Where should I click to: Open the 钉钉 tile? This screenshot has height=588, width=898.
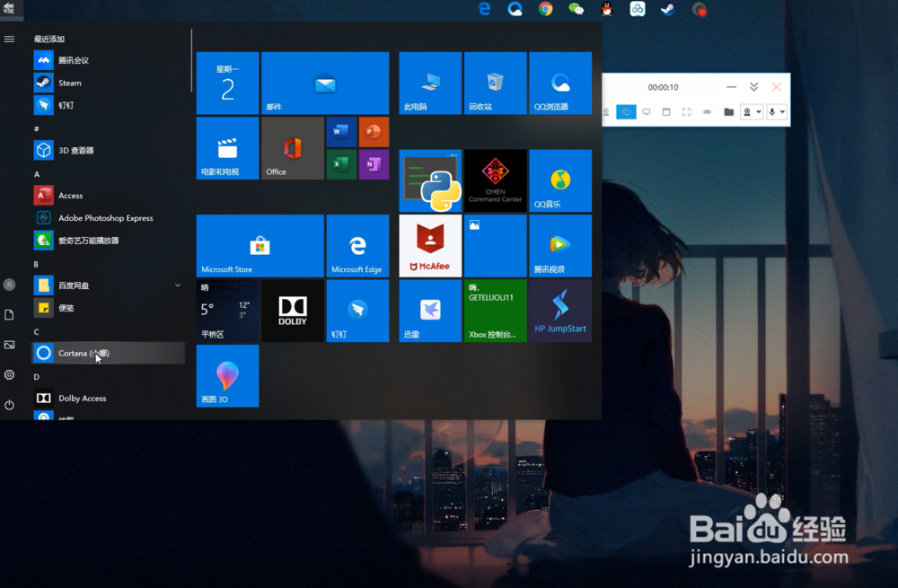[358, 311]
